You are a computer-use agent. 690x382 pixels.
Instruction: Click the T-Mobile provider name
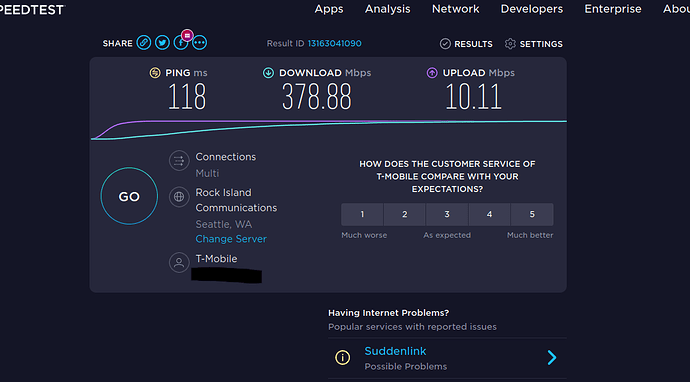pos(216,259)
